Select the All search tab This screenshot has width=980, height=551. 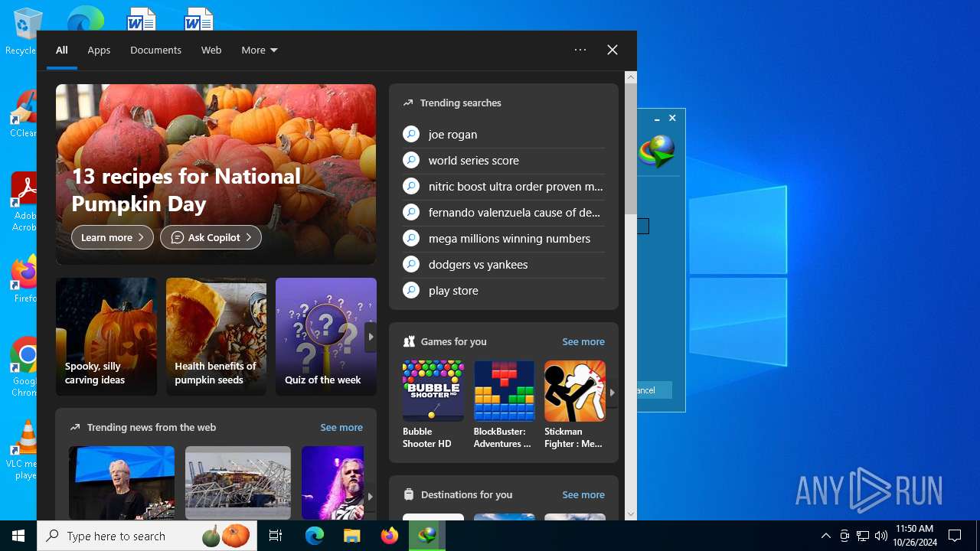point(62,50)
